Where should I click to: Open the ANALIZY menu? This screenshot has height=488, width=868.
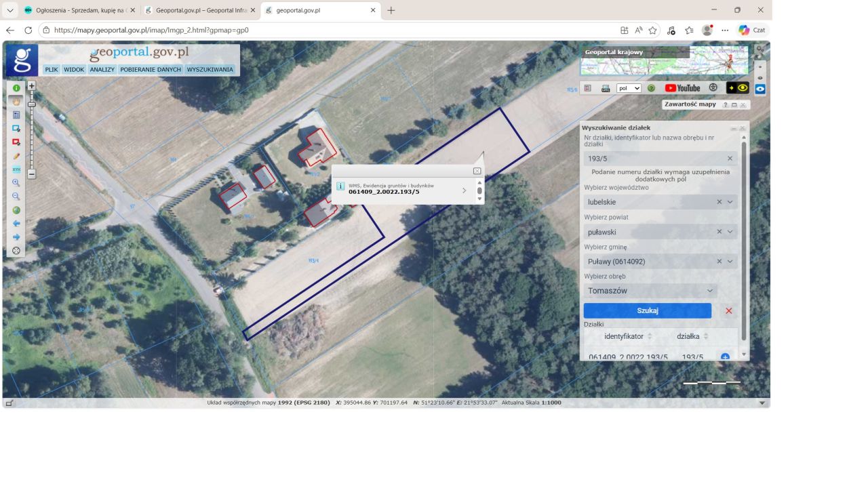coord(102,69)
